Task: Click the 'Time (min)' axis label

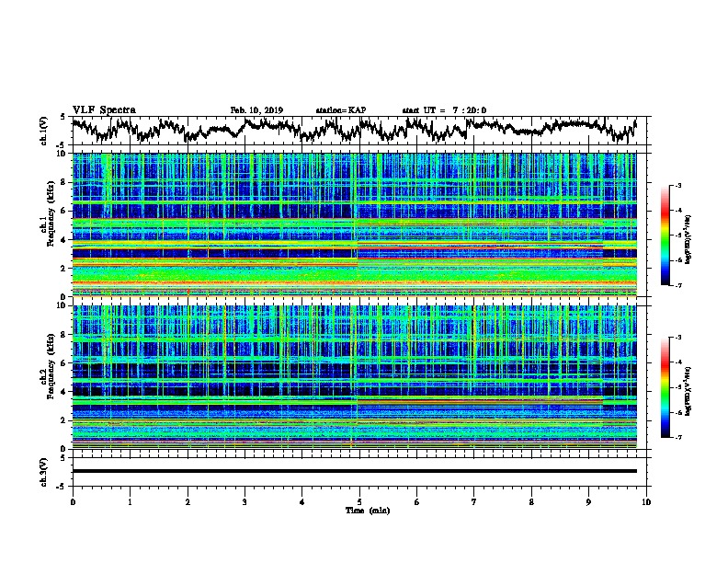Action: pos(368,511)
